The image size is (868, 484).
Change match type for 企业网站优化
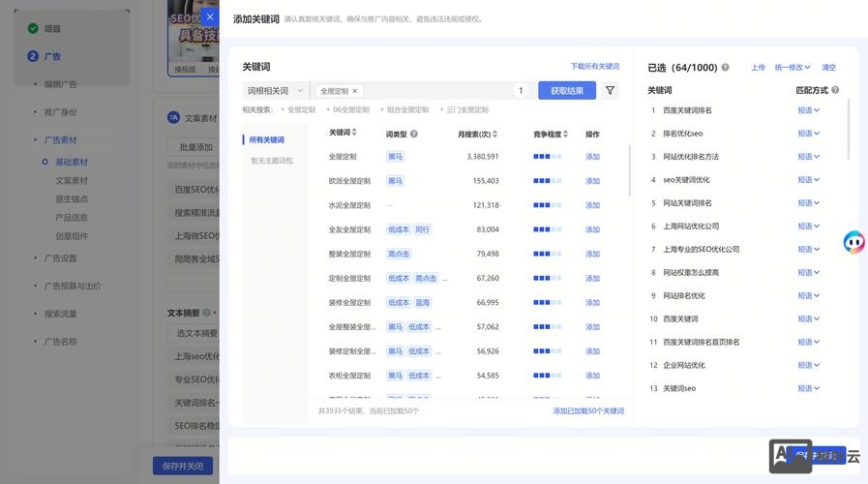click(808, 365)
